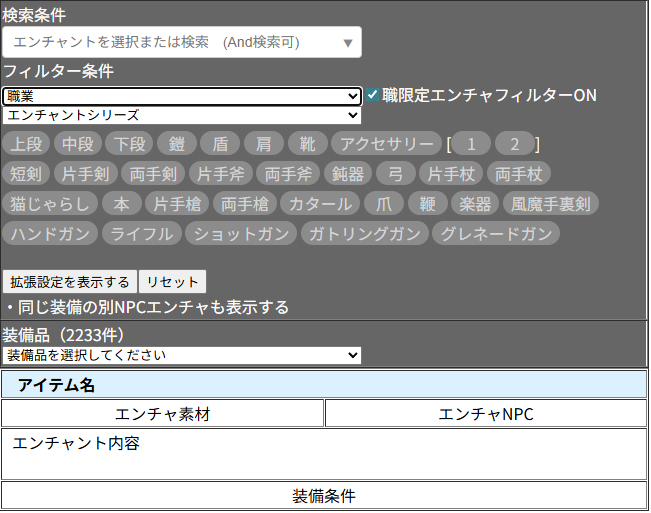The width and height of the screenshot is (651, 513).
Task: Toggle the 鎧 equipment filter
Action: 175,144
